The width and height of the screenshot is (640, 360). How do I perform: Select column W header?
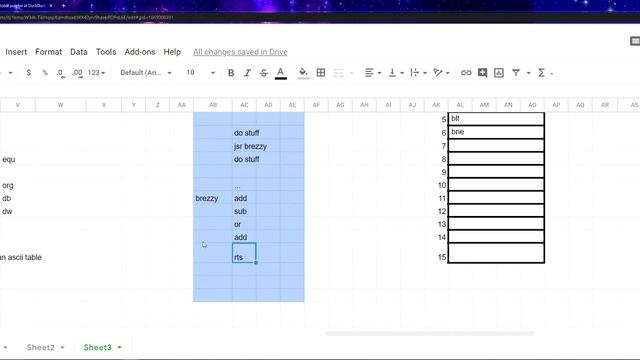pyautogui.click(x=60, y=105)
